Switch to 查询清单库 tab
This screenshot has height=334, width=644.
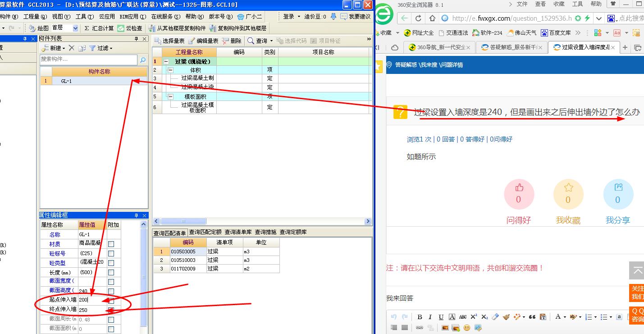coord(238,233)
